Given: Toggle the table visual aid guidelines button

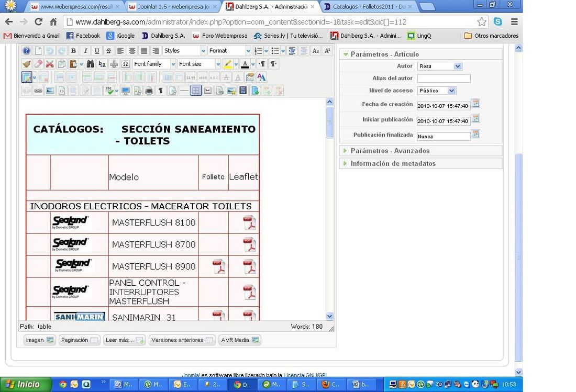Looking at the screenshot, I should pyautogui.click(x=196, y=91).
